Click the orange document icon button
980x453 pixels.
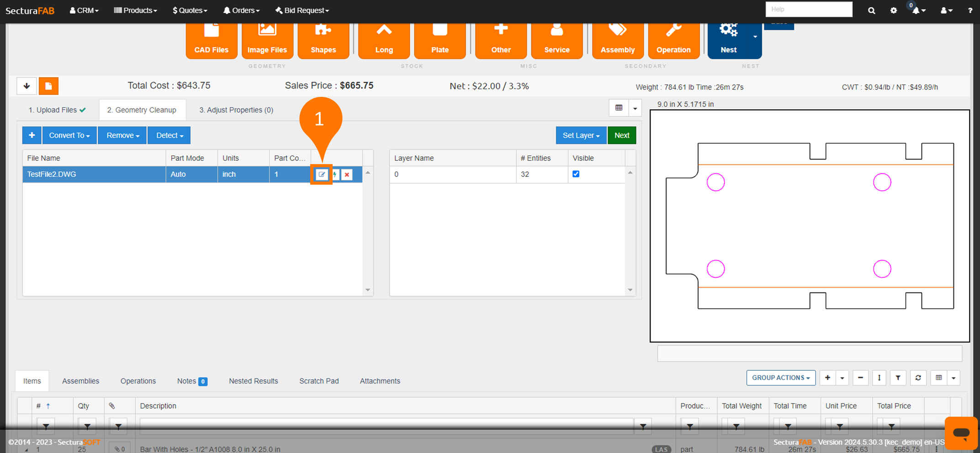(x=48, y=86)
